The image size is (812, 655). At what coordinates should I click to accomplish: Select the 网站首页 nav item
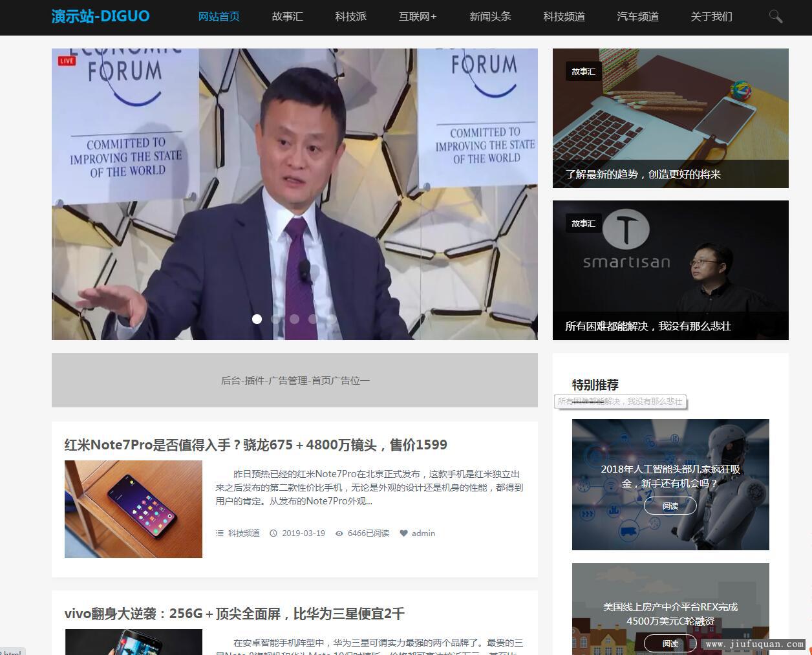tap(219, 16)
